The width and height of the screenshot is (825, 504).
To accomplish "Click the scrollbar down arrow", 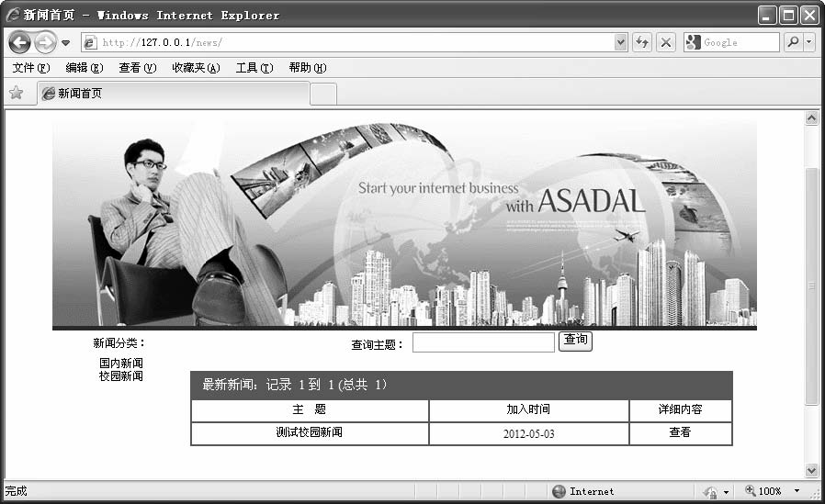I will coord(812,470).
